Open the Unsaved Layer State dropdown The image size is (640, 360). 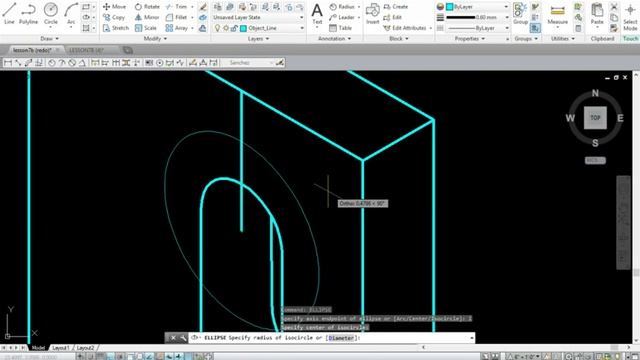click(258, 17)
